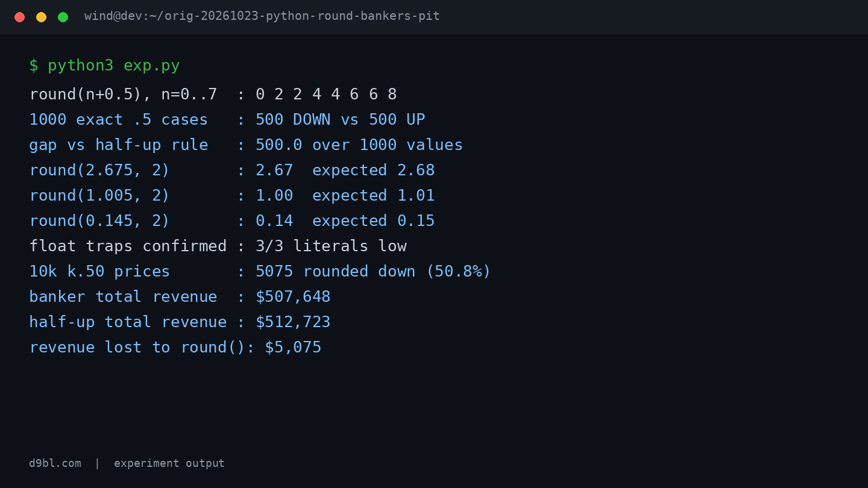Click the 0 2 2 4 4 6 6 8 sequence
The width and height of the screenshot is (868, 488).
click(x=326, y=94)
